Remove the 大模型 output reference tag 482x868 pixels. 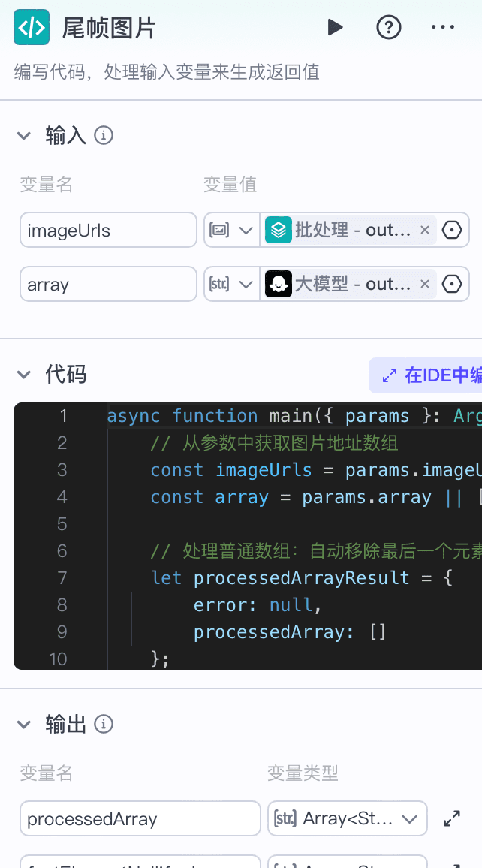(x=424, y=284)
